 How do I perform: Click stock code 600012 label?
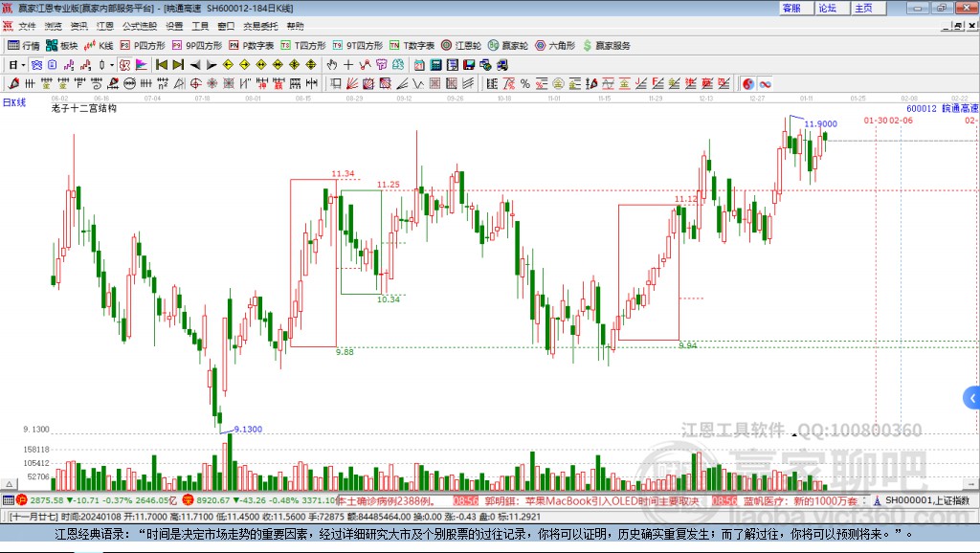[922, 108]
